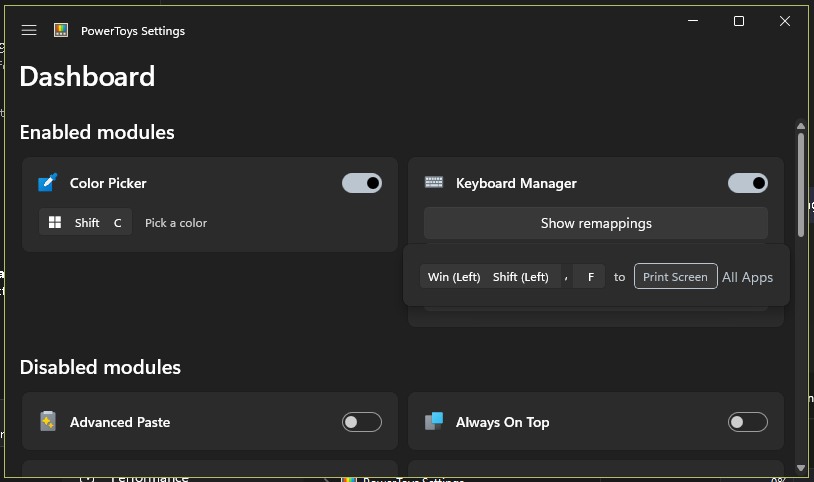Click the Windows key icon in Color Picker shortcut
This screenshot has height=482, width=814.
[x=55, y=223]
